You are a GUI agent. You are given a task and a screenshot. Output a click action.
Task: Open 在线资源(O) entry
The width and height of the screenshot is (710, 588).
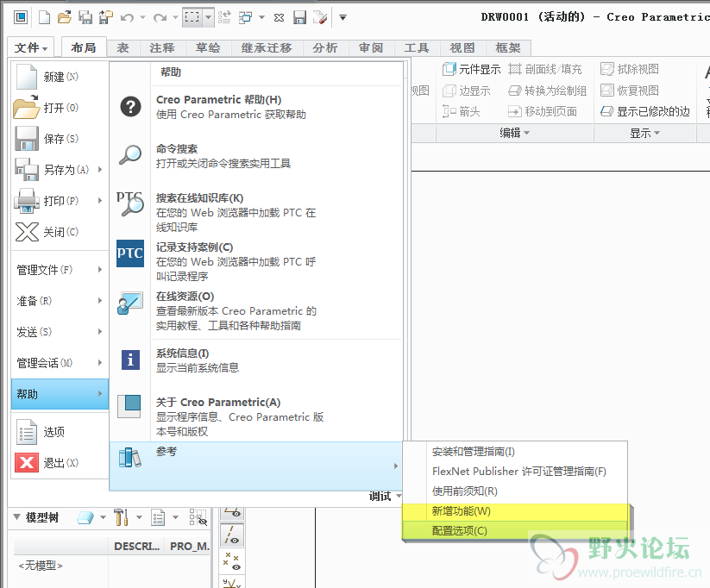click(256, 310)
